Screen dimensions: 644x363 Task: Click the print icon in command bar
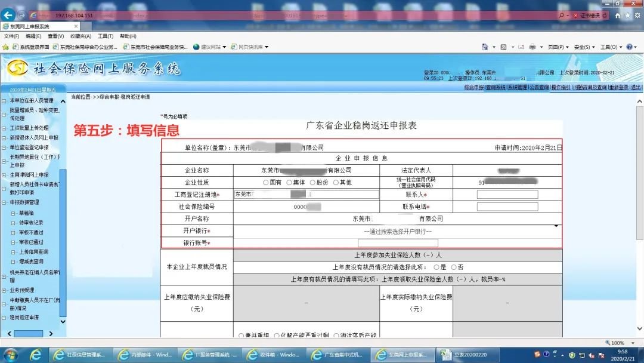pos(532,47)
